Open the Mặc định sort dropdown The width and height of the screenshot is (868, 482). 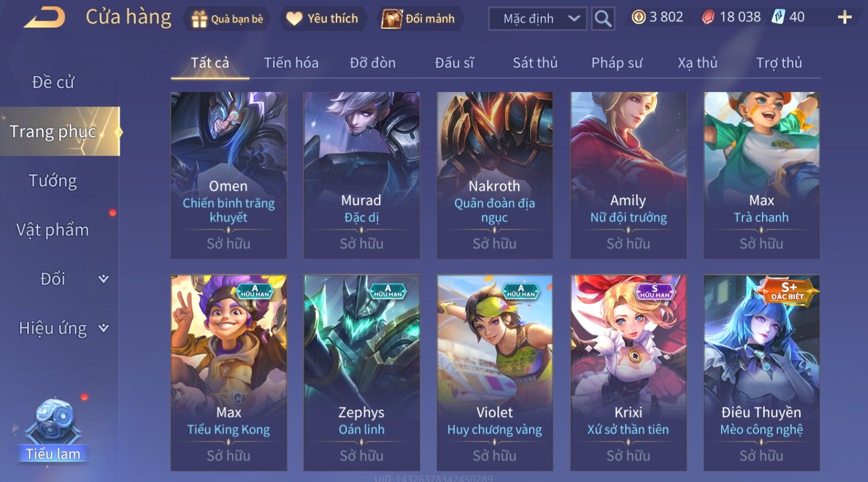click(537, 19)
